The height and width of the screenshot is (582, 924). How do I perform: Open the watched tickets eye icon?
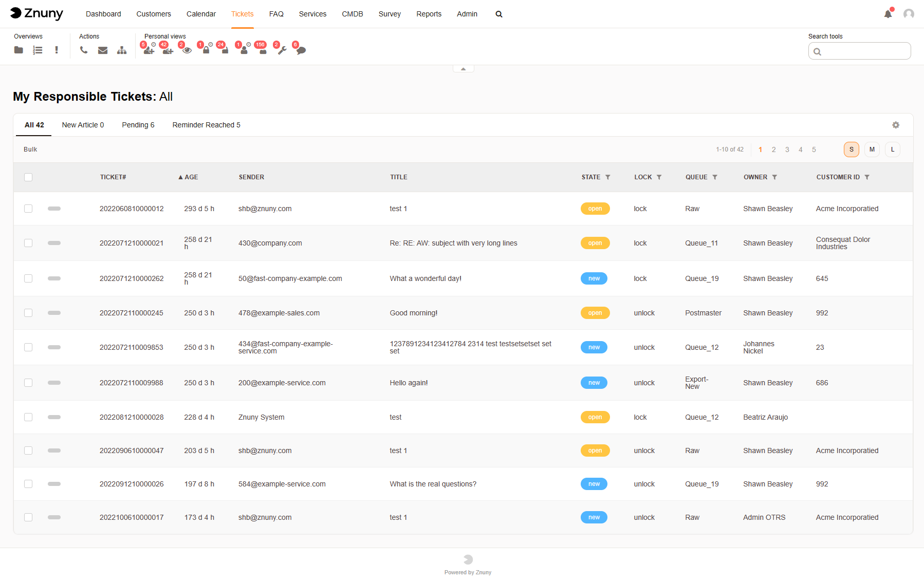[187, 50]
